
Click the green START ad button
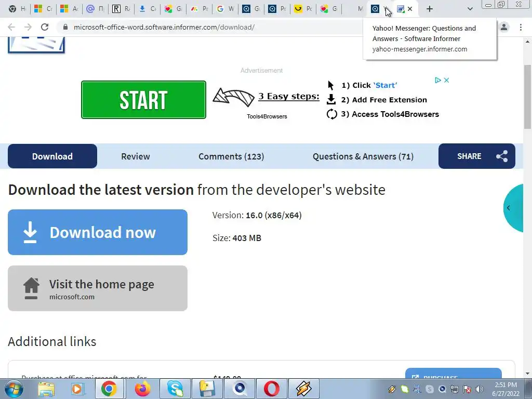(x=143, y=100)
